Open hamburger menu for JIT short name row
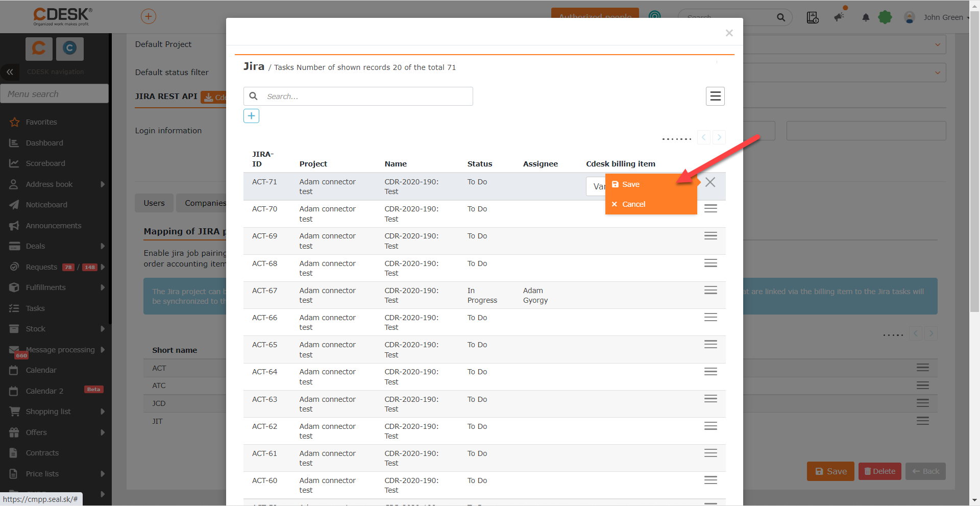The width and height of the screenshot is (980, 506). pyautogui.click(x=922, y=421)
